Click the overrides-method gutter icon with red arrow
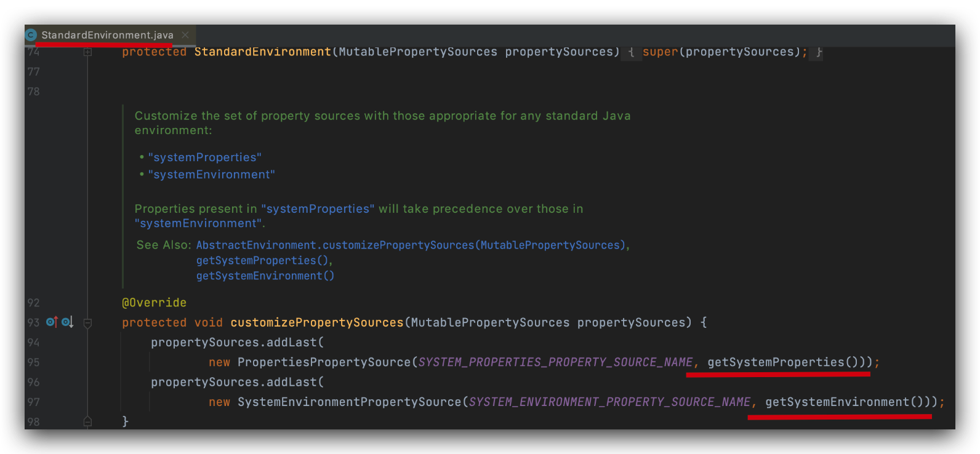Viewport: 980px width, 454px height. [x=52, y=322]
